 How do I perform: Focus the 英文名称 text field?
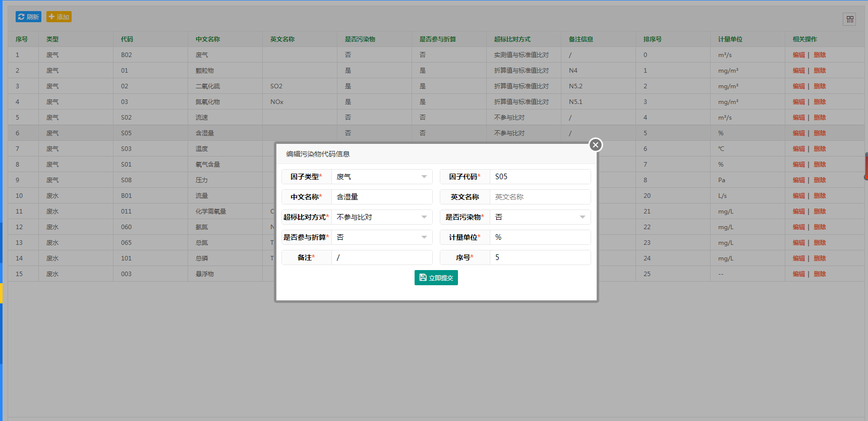point(540,197)
